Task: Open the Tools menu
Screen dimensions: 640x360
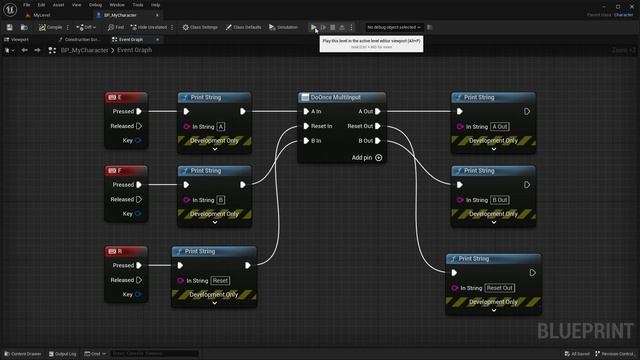Action: [x=138, y=5]
